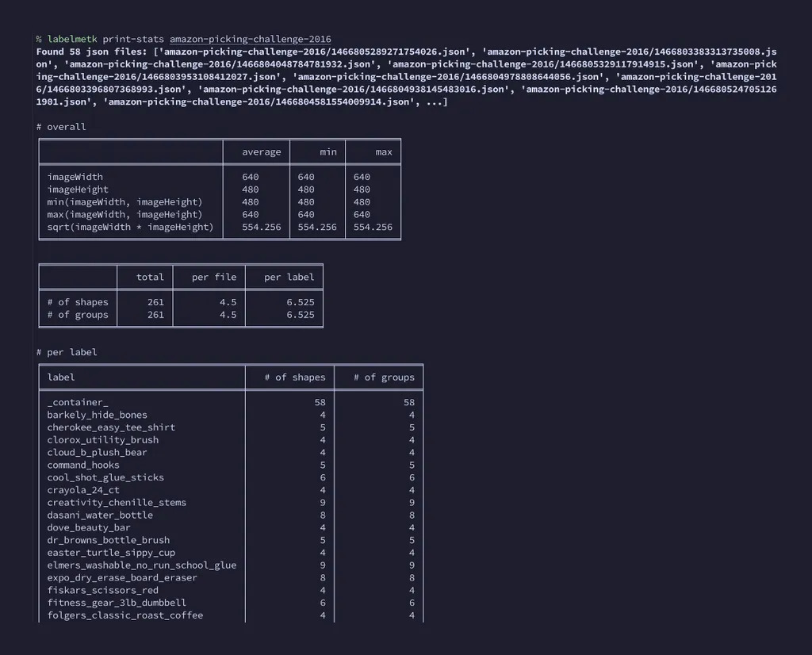Click the folgers_classic_roast_coffee label entry
The image size is (812, 655).
coord(124,615)
